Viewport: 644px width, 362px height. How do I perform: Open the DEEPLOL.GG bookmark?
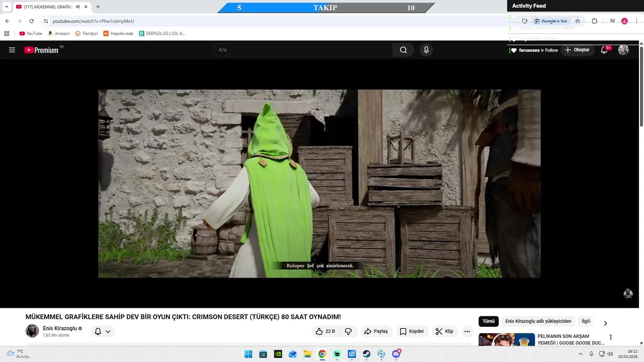[x=162, y=33]
